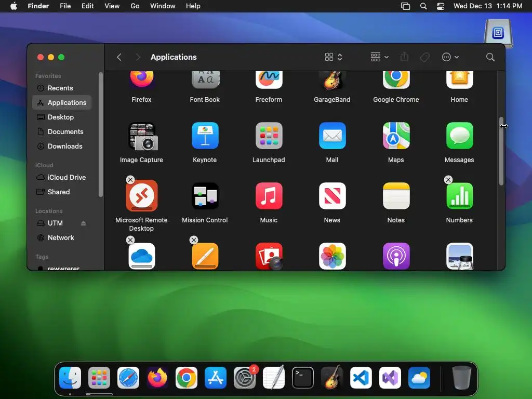Select the Home app icon
This screenshot has width=532, height=399.
459,80
